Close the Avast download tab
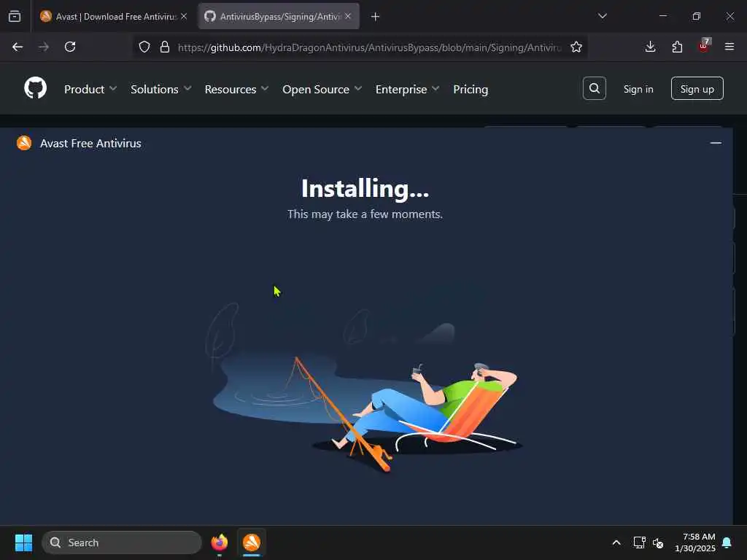This screenshot has width=747, height=560. (184, 16)
